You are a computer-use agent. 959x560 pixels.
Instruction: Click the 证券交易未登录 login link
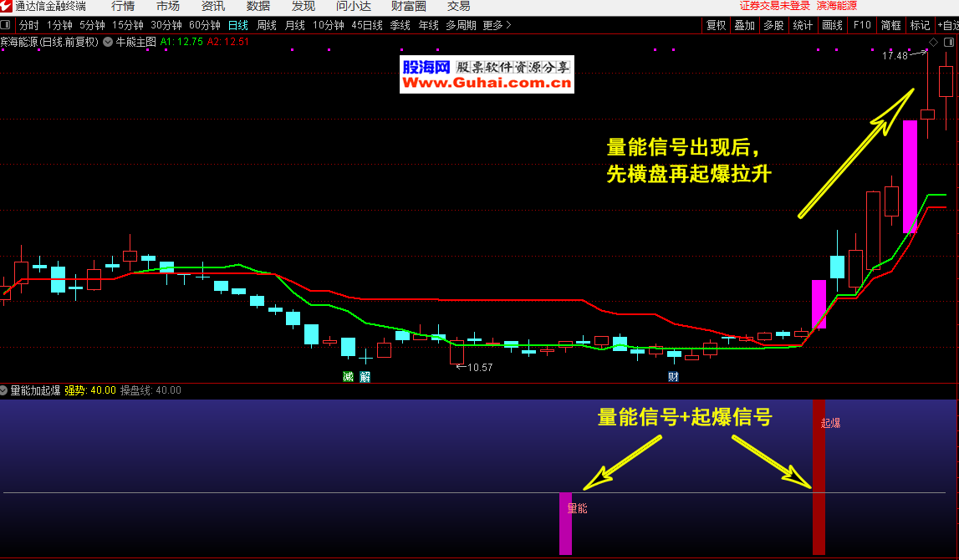coord(775,6)
